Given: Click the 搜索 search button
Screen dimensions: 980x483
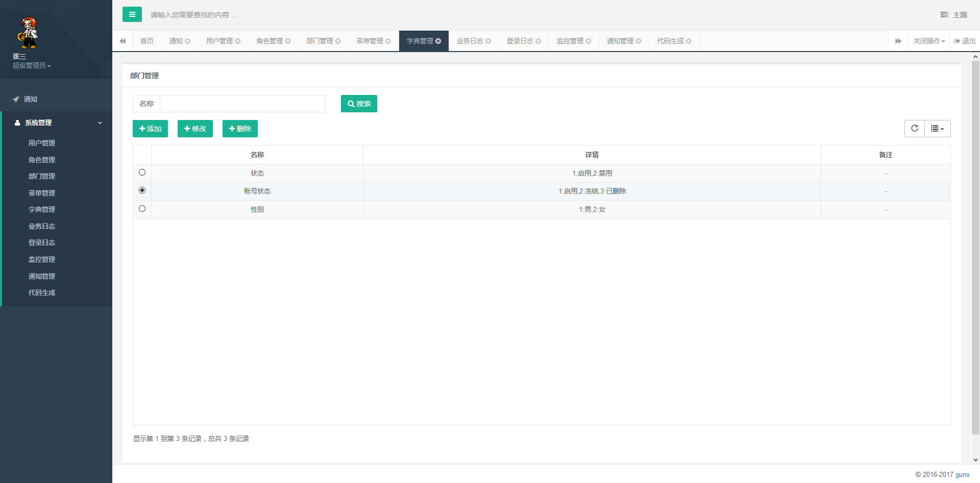Looking at the screenshot, I should pos(359,104).
